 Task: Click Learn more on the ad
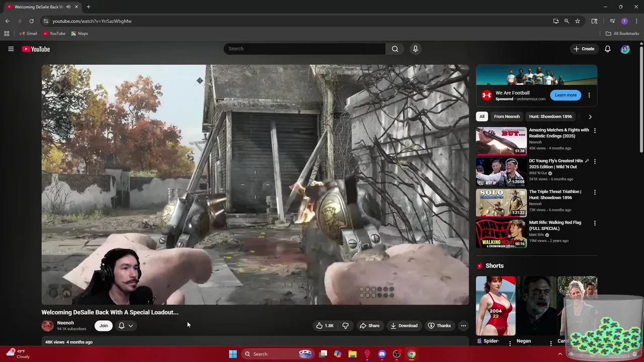566,95
